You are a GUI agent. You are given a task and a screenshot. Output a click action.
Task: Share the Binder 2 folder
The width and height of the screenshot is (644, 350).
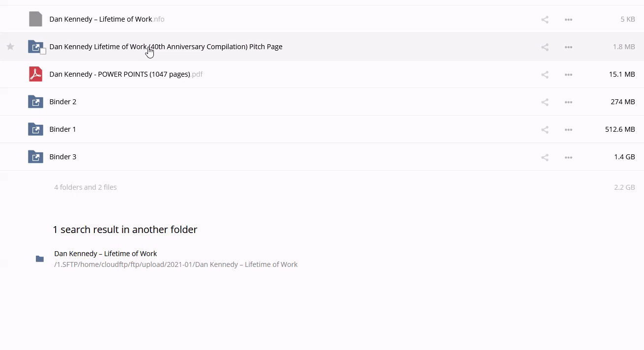[545, 102]
